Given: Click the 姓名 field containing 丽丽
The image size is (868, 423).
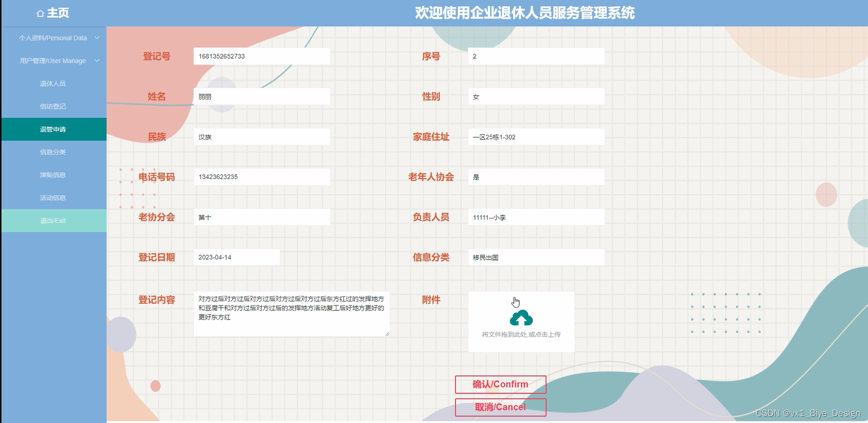Looking at the screenshot, I should pos(262,96).
